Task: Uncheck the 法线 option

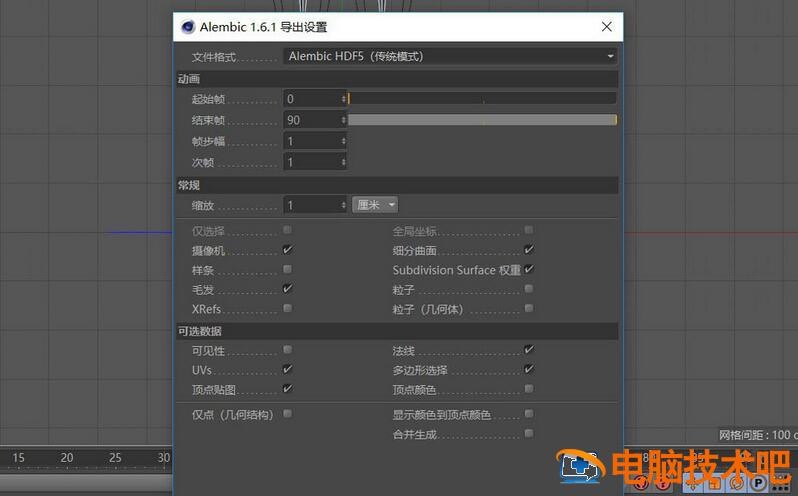Action: [529, 349]
